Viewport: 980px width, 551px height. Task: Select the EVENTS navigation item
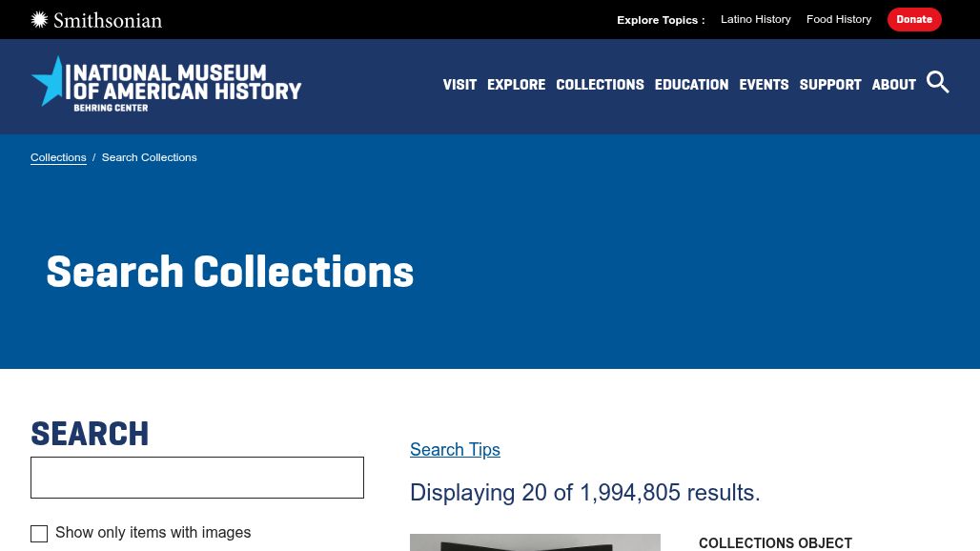point(764,85)
